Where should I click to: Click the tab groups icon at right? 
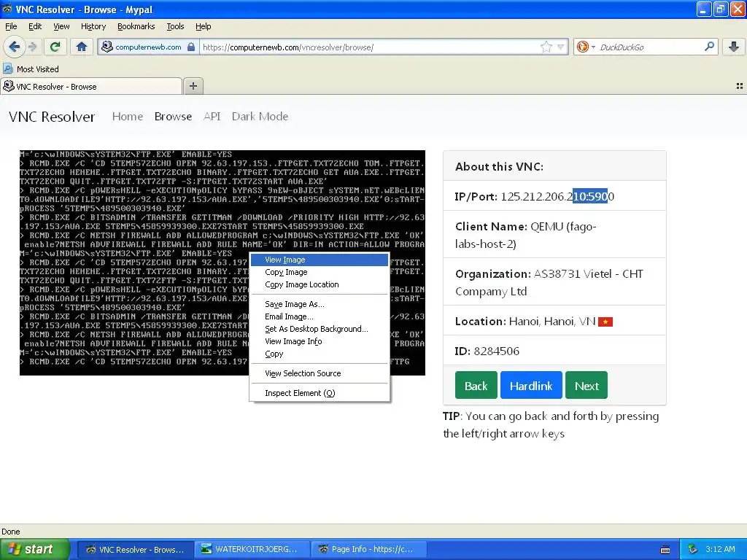(740, 86)
